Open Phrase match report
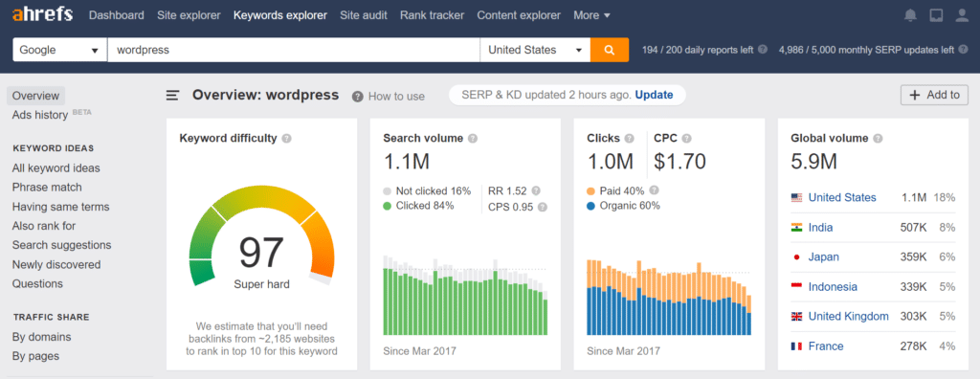 pos(47,187)
